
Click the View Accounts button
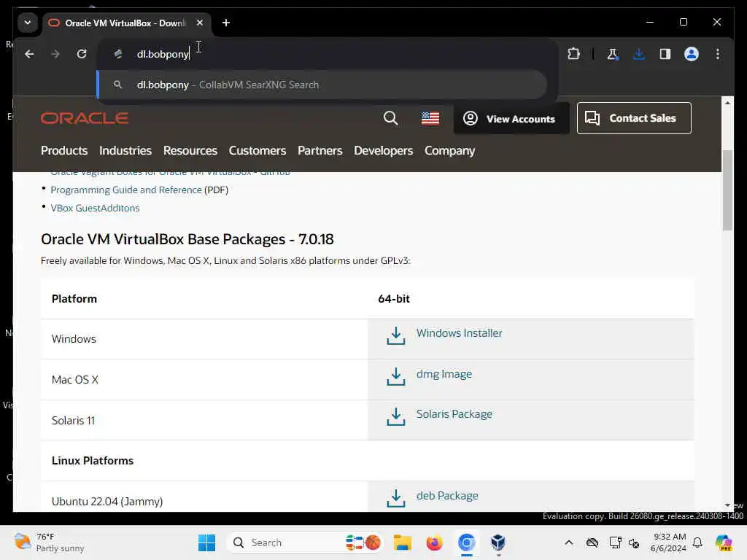point(511,119)
